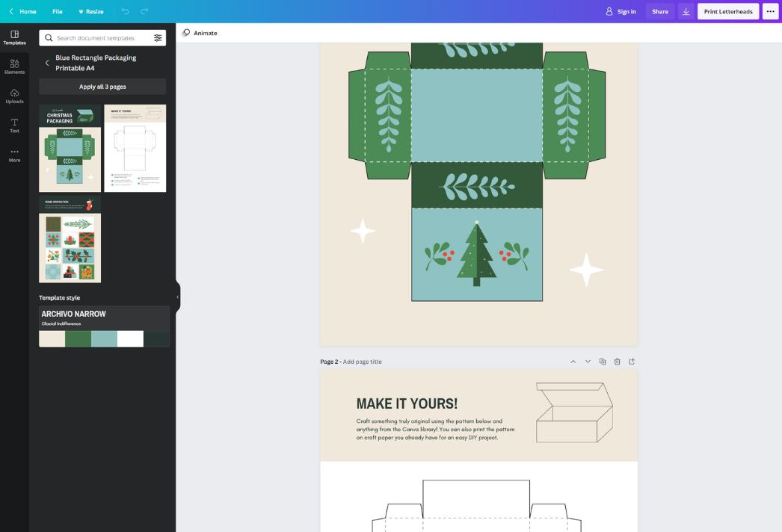Image resolution: width=782 pixels, height=532 pixels.
Task: Open the Resize menu
Action: pos(90,11)
